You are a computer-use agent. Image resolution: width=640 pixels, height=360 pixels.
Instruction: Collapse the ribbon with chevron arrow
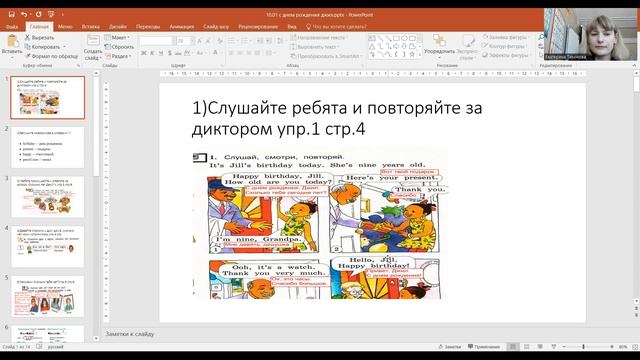tap(634, 65)
